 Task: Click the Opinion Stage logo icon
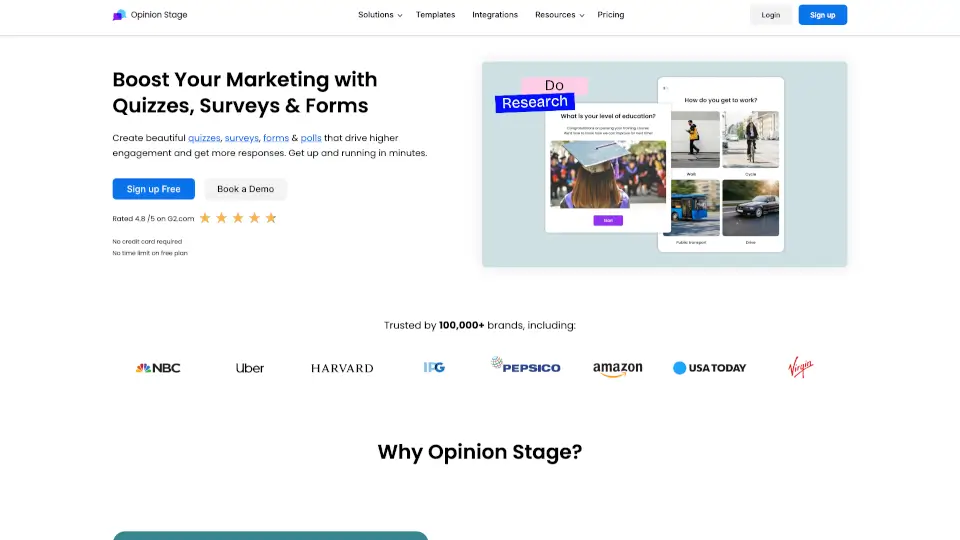(119, 15)
